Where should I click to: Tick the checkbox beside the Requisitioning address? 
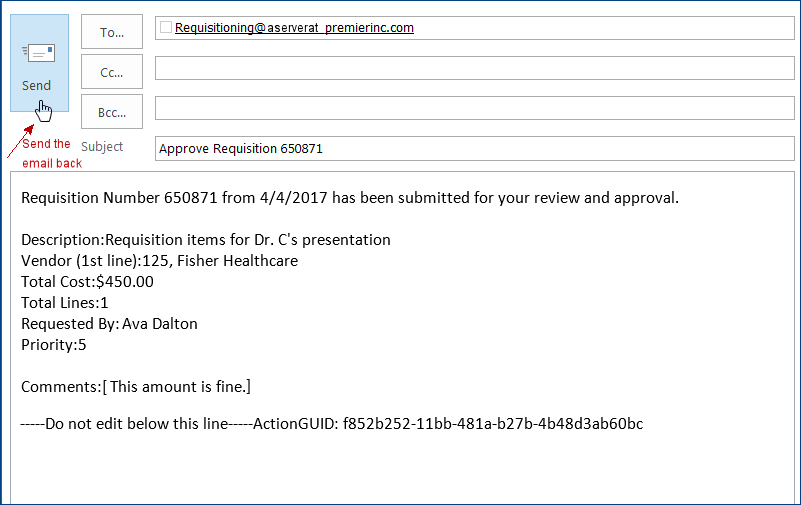point(166,28)
